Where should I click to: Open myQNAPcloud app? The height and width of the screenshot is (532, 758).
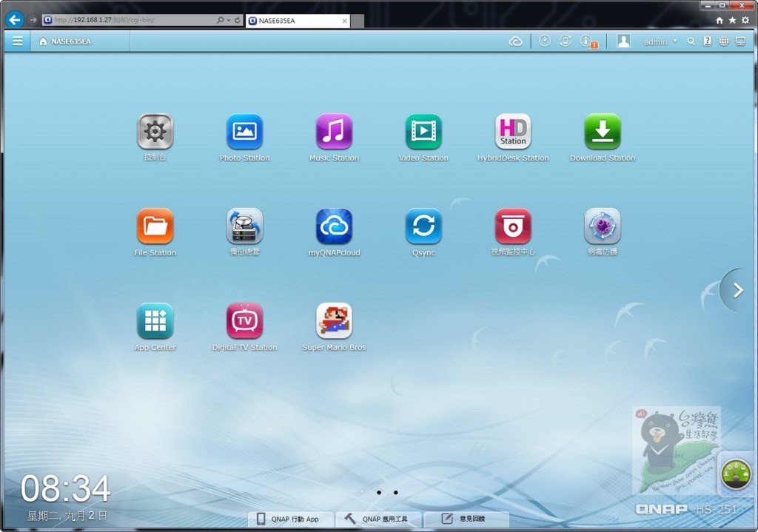point(334,226)
